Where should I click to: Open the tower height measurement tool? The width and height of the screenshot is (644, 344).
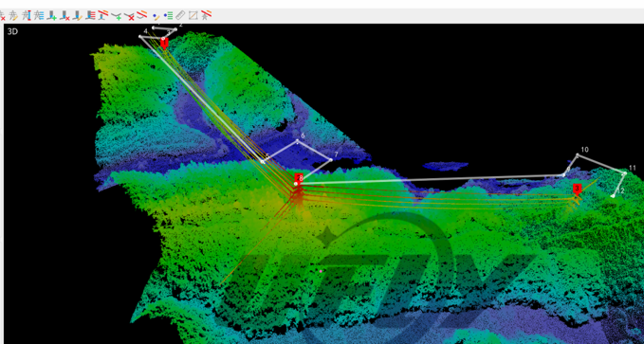27,15
